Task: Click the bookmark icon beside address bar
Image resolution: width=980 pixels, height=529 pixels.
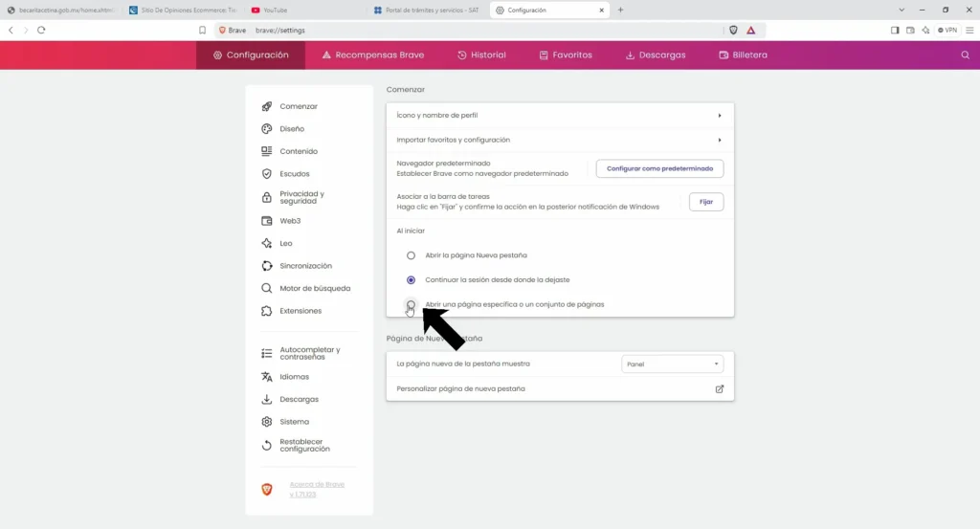Action: (203, 30)
